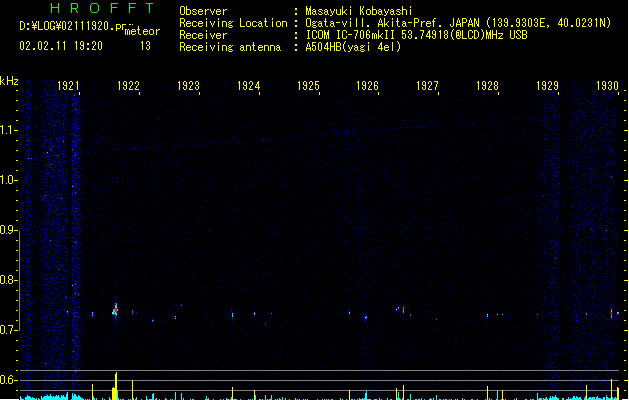Click the 1.1 kHz frequency label
629x400 pixels.
click(8, 130)
